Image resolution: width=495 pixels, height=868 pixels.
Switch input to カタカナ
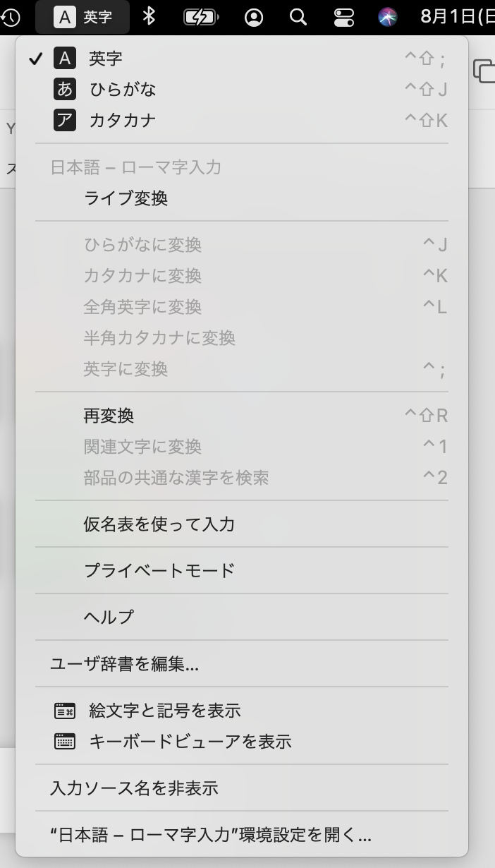click(x=122, y=121)
